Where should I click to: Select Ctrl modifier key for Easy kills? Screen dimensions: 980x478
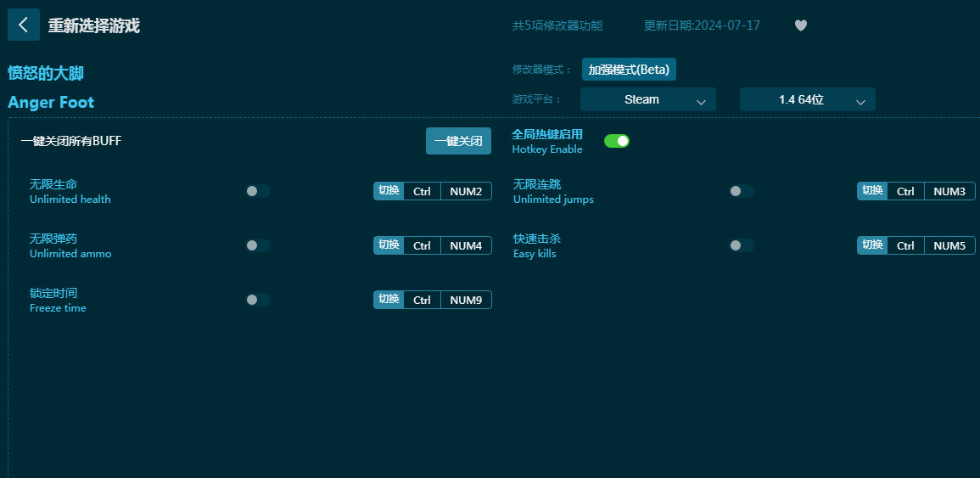pyautogui.click(x=905, y=246)
